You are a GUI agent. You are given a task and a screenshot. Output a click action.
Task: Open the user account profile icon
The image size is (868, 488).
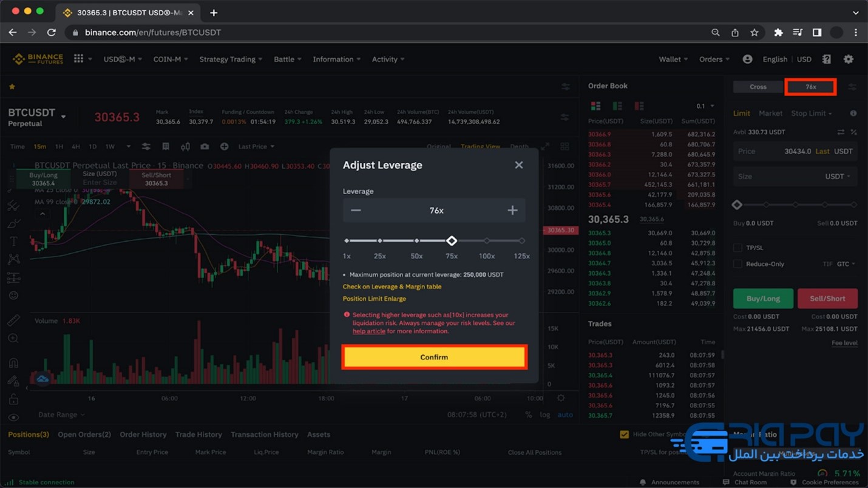747,59
